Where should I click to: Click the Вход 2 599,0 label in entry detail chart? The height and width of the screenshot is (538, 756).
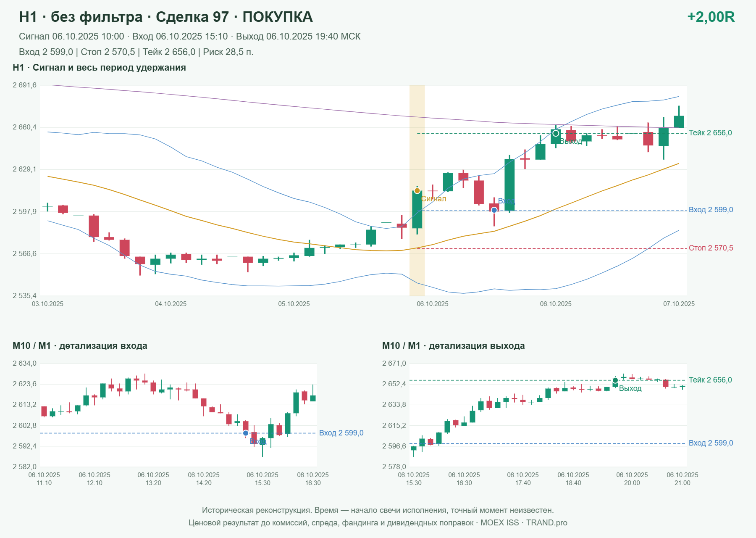click(341, 433)
